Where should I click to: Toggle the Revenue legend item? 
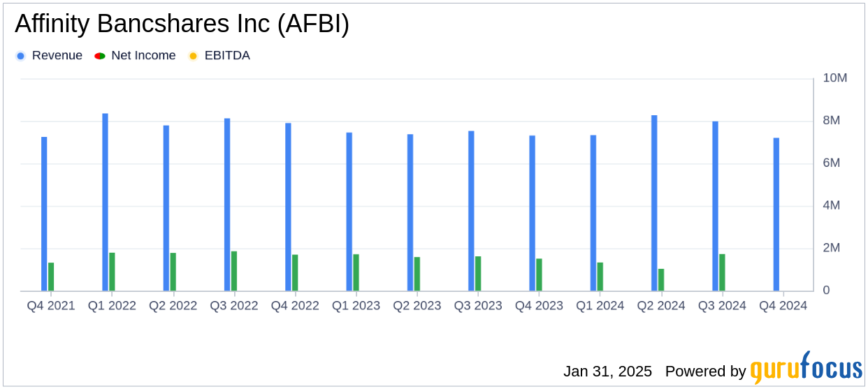[49, 56]
